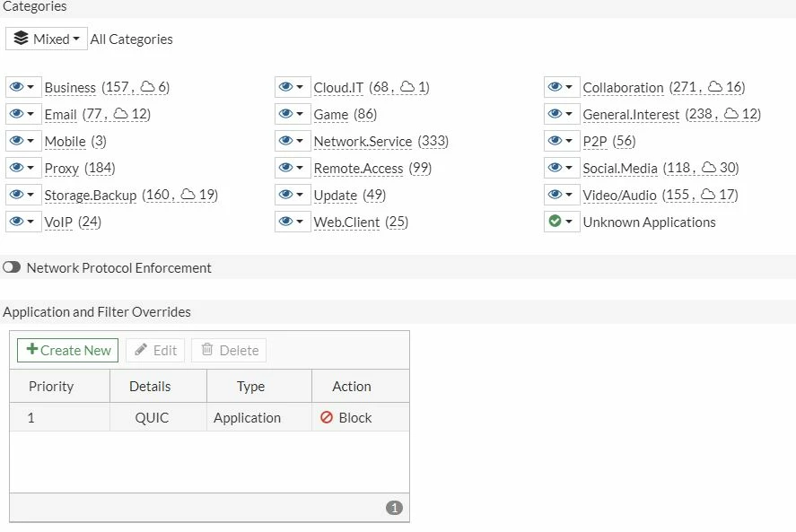Click the cloud icon beside General.Interest count

click(x=731, y=113)
